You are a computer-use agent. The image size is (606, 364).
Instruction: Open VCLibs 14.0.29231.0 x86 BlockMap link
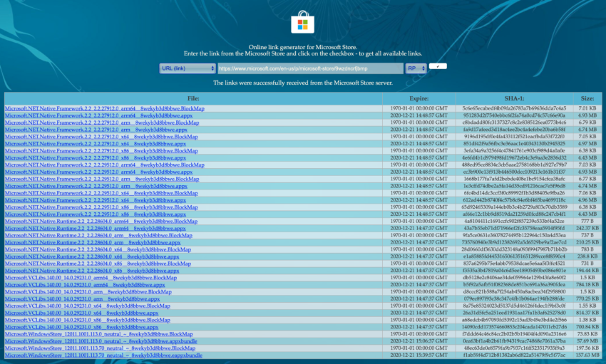click(88, 320)
